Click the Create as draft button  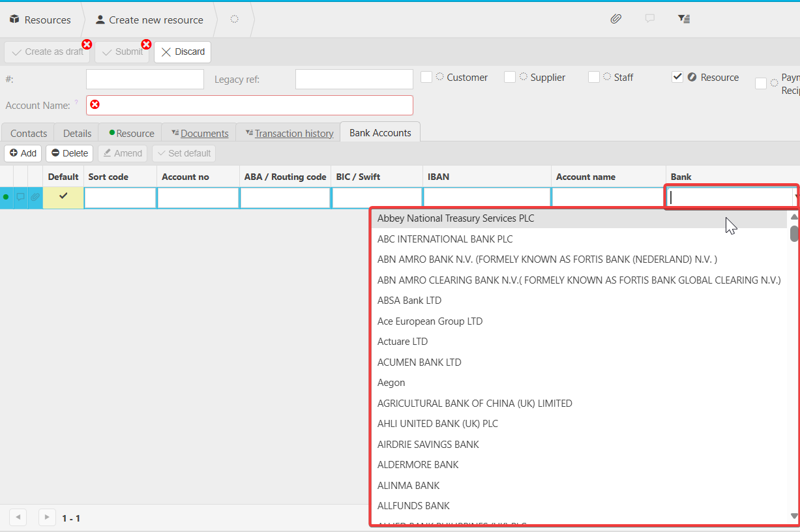(x=46, y=52)
